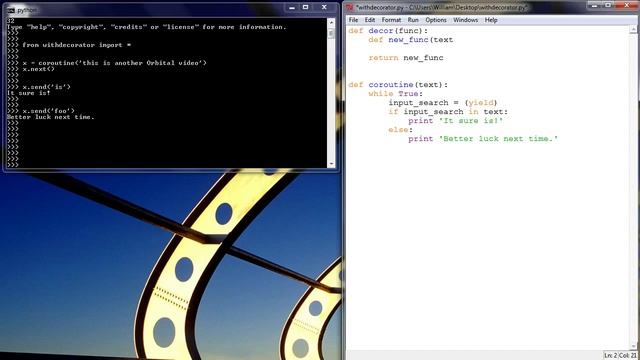Click the last empty >>> prompt in console
The width and height of the screenshot is (640, 360).
pyautogui.click(x=13, y=165)
